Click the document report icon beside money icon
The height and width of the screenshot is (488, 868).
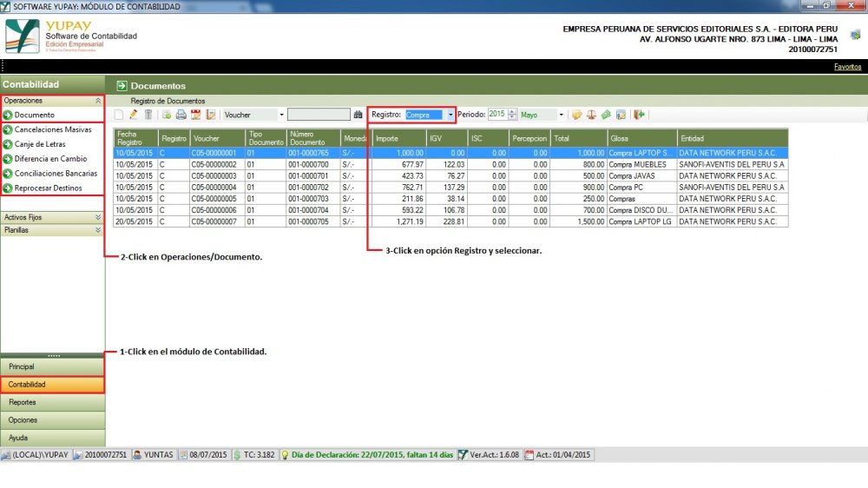(x=621, y=115)
